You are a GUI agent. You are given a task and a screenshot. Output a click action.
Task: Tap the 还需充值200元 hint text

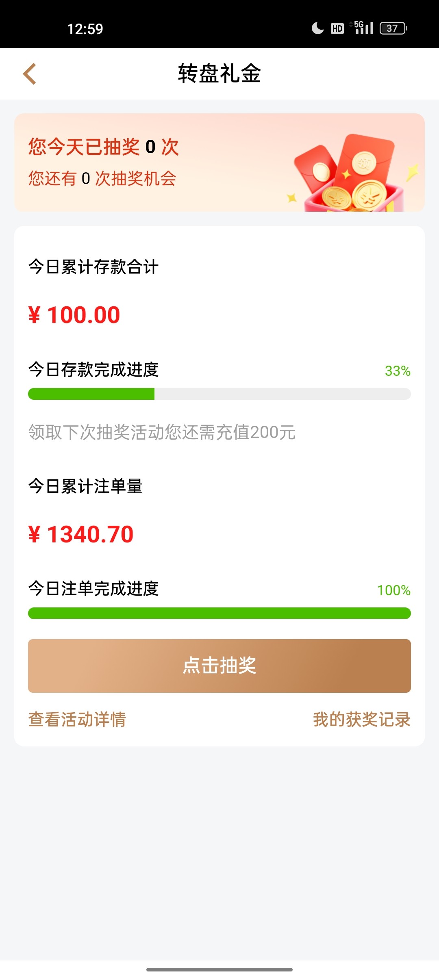click(162, 432)
